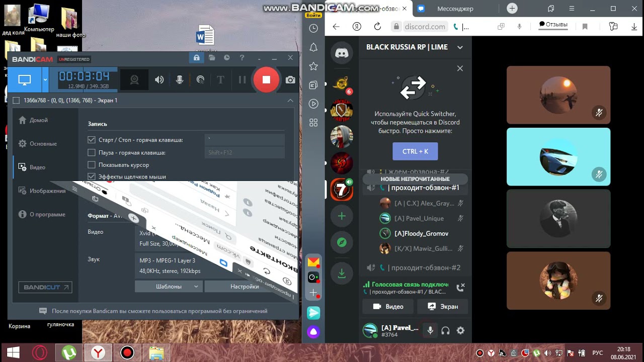The width and height of the screenshot is (644, 362).
Task: Click Видео button in Discord
Action: coord(388,306)
